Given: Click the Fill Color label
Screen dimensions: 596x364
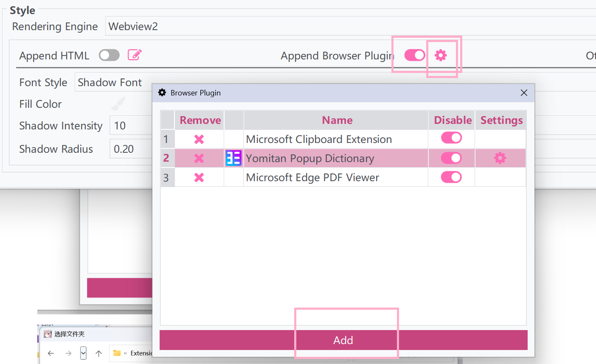Looking at the screenshot, I should click(x=40, y=104).
